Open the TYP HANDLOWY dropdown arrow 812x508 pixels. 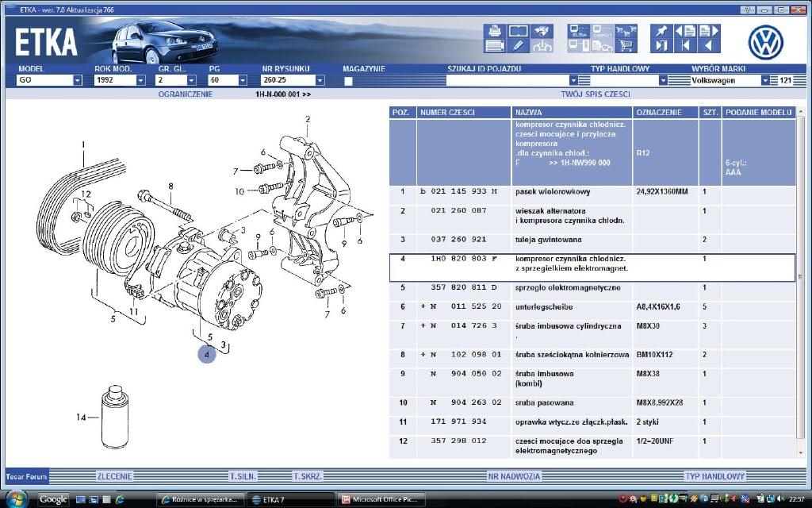(x=663, y=80)
